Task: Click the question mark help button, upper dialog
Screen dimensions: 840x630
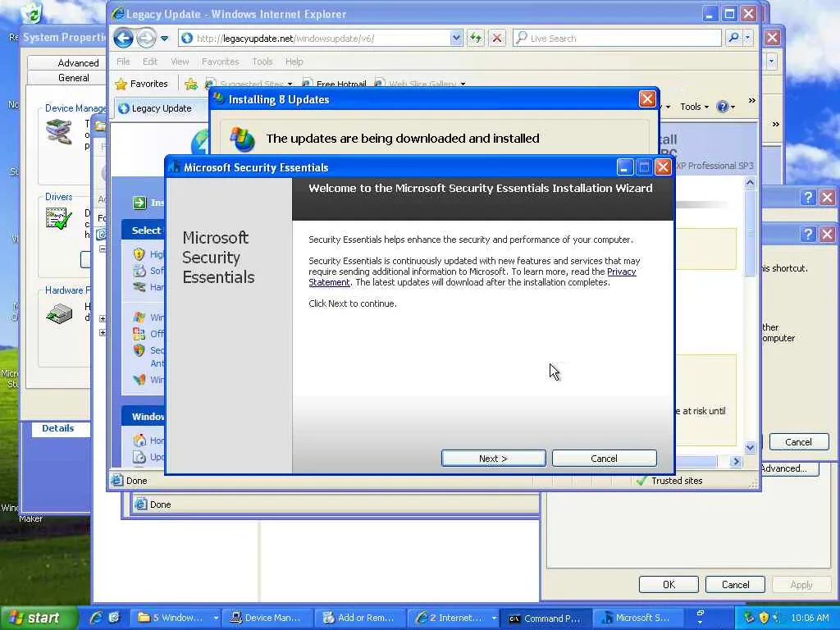Action: [808, 198]
